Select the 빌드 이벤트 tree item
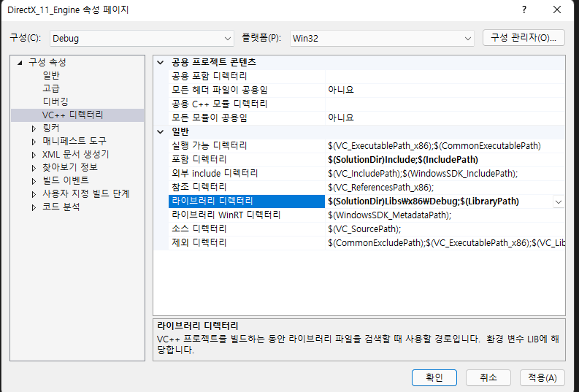 (x=66, y=180)
